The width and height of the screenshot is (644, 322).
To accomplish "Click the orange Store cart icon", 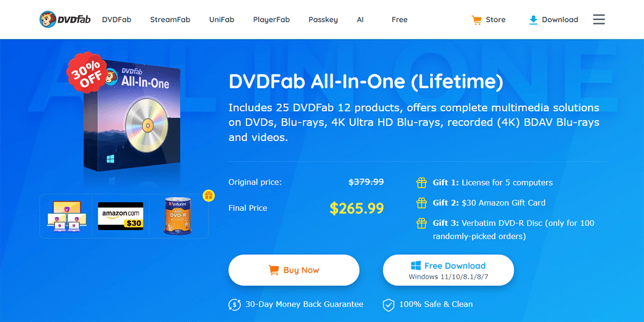I will point(476,20).
